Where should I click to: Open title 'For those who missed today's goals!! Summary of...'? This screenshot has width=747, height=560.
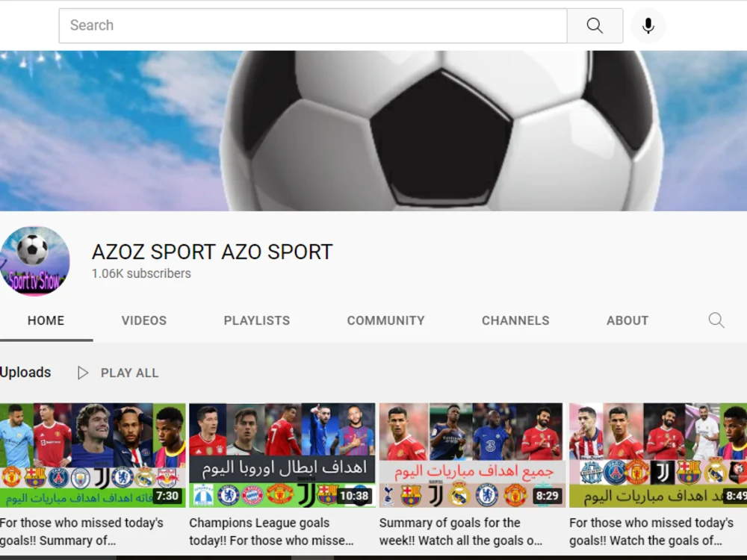coord(81,532)
